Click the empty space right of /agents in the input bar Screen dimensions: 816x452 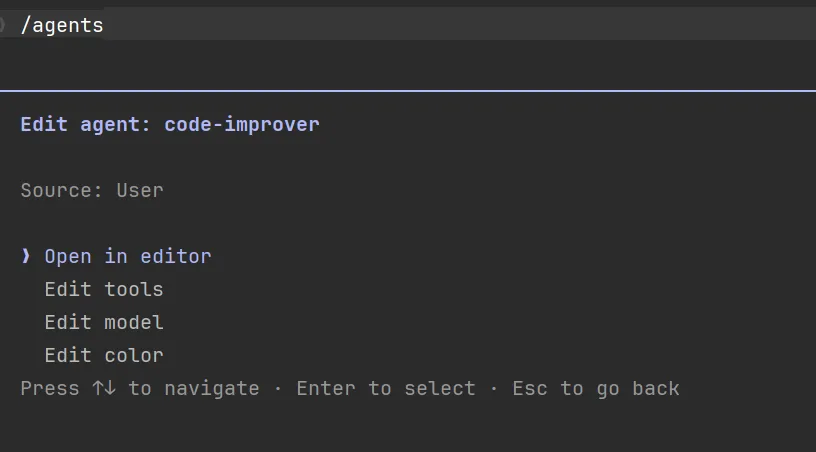coord(450,25)
